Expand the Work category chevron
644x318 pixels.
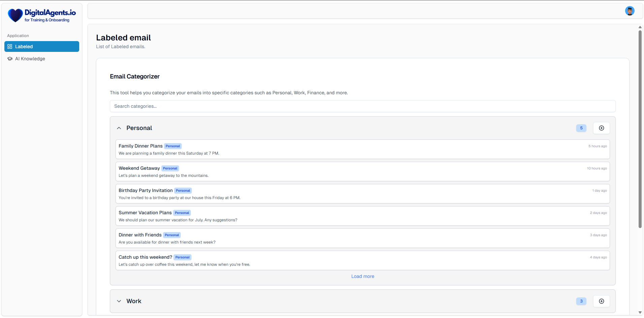click(x=119, y=301)
